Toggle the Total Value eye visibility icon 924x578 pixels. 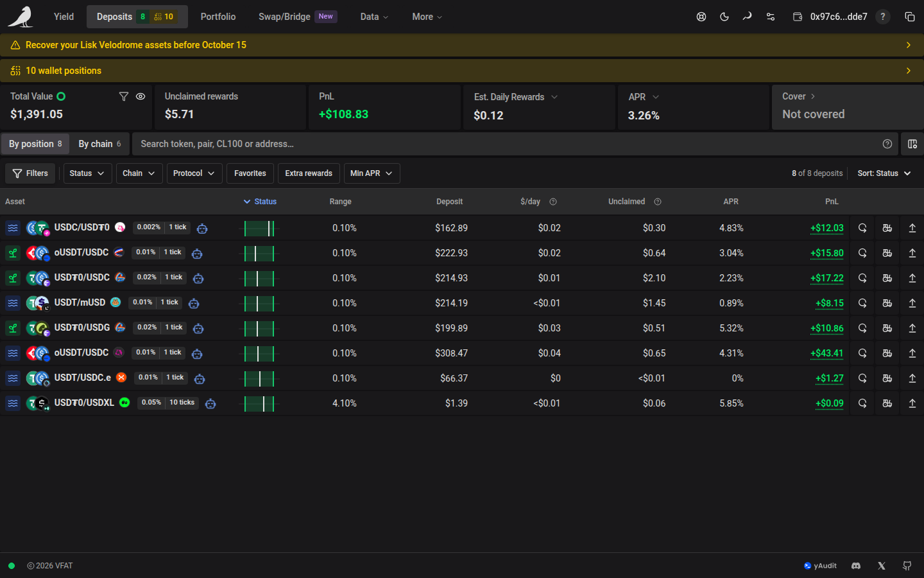tap(141, 96)
